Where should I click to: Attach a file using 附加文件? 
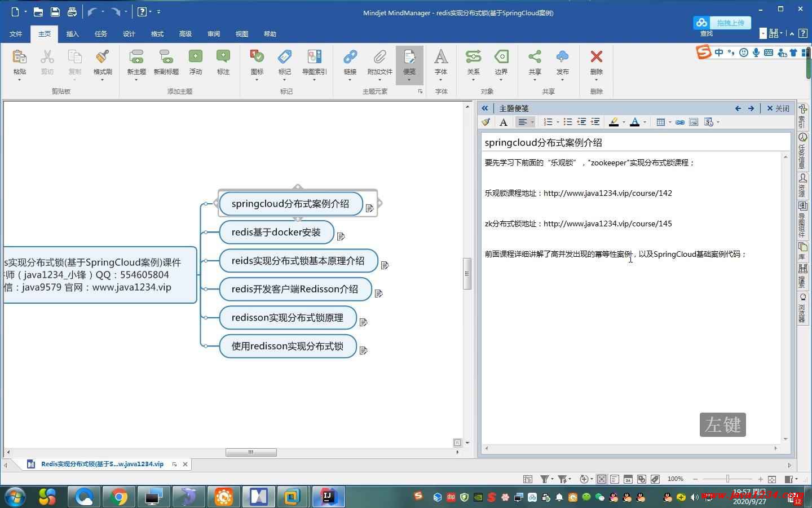[379, 63]
